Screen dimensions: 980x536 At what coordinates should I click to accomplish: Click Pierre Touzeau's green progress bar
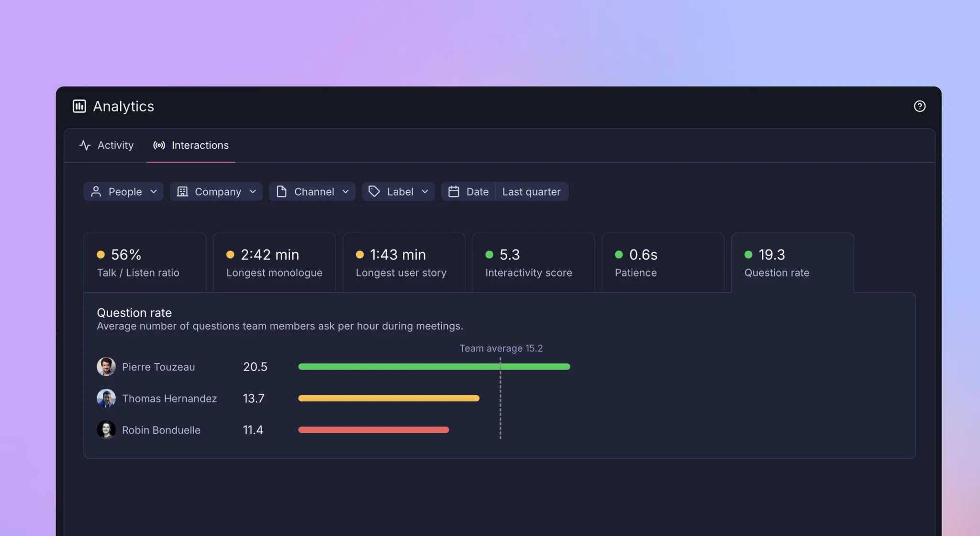(434, 367)
